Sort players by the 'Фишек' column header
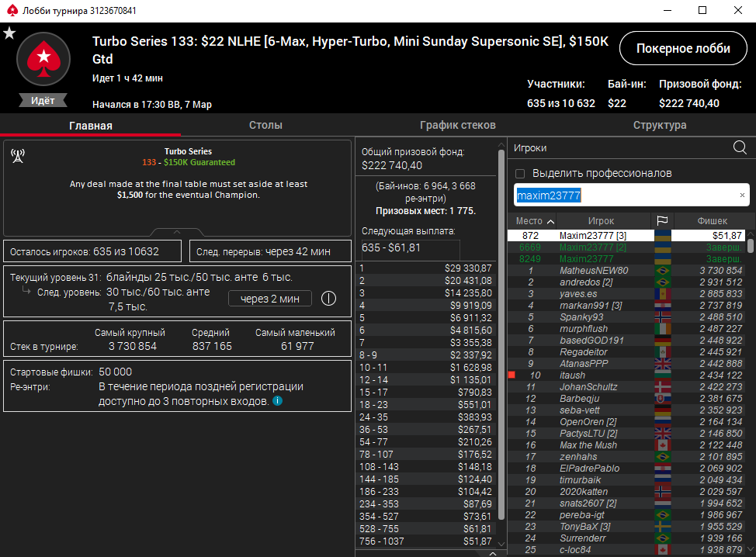The height and width of the screenshot is (557, 756). pos(712,220)
